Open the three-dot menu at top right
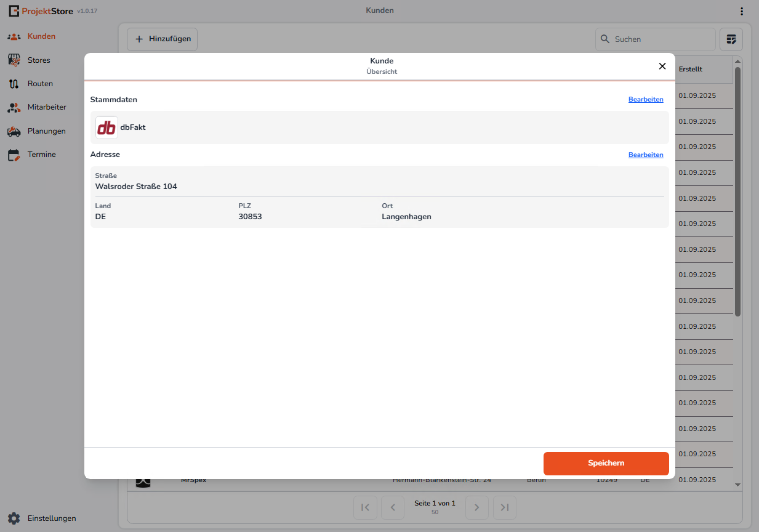 (x=742, y=11)
